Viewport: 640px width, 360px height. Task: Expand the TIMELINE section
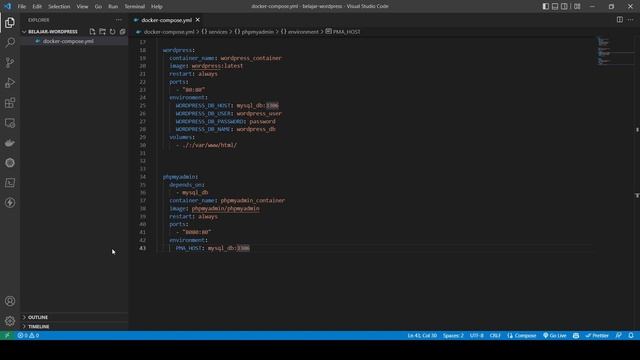point(39,327)
